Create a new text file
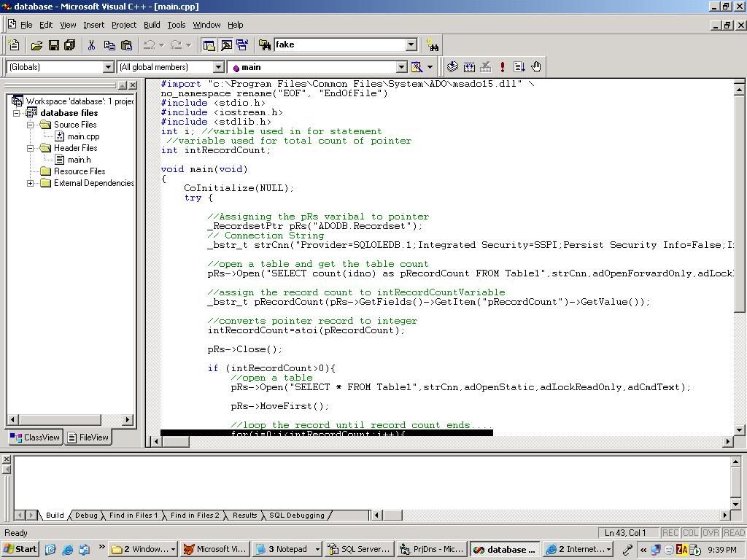Screen dimensions: 747x560 (x=14, y=44)
